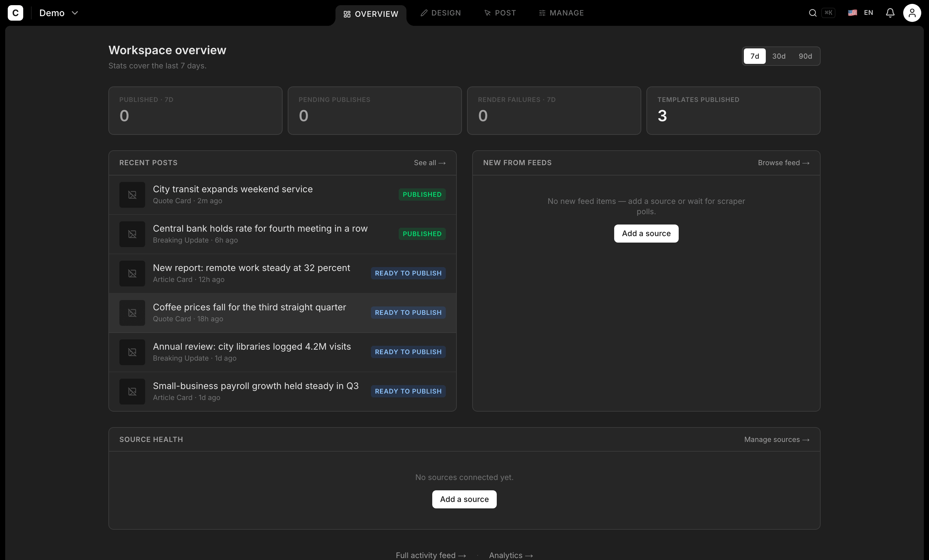Select the 30d time range
This screenshot has width=929, height=560.
[779, 56]
